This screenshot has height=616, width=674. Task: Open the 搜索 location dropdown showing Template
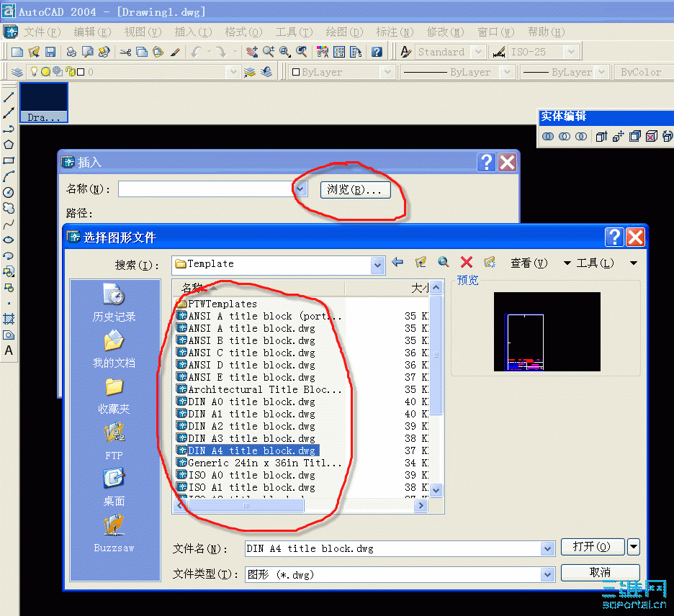tap(377, 266)
